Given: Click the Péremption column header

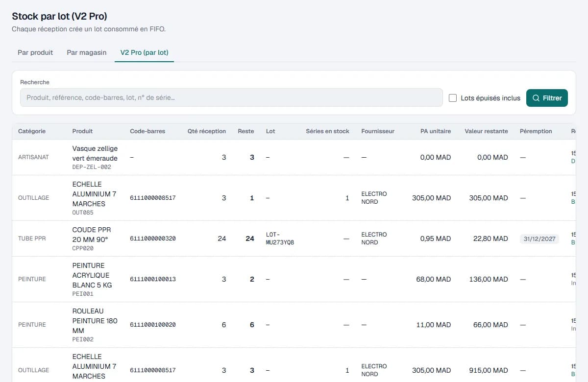Looking at the screenshot, I should pyautogui.click(x=536, y=131).
